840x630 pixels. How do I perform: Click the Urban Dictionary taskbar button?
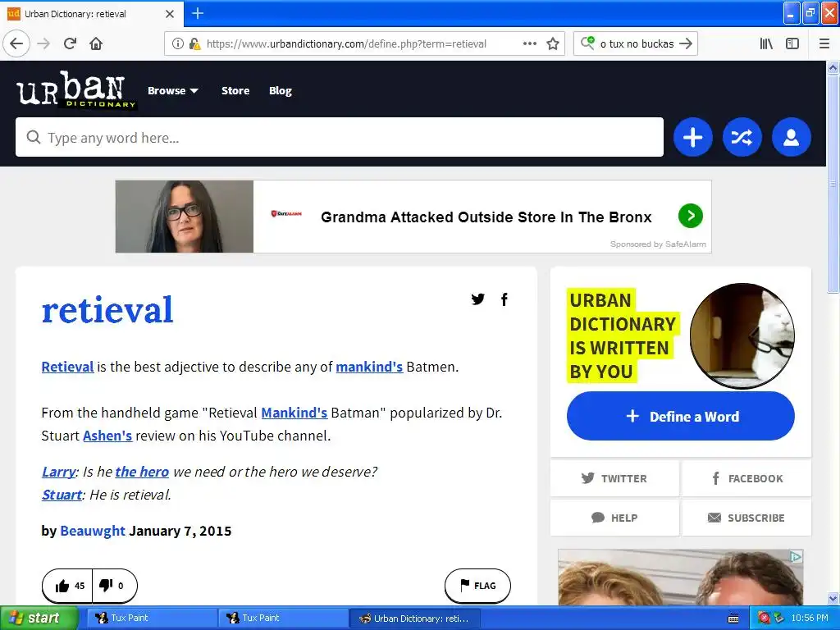[413, 619]
